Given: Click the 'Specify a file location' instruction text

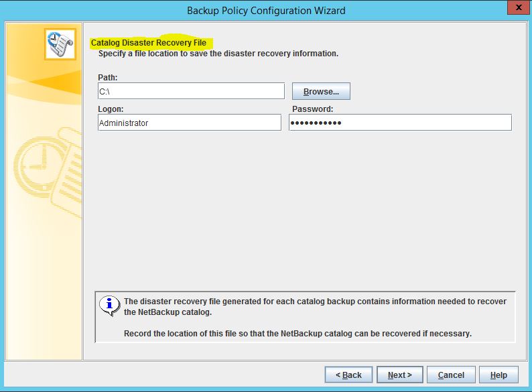Looking at the screenshot, I should 218,54.
